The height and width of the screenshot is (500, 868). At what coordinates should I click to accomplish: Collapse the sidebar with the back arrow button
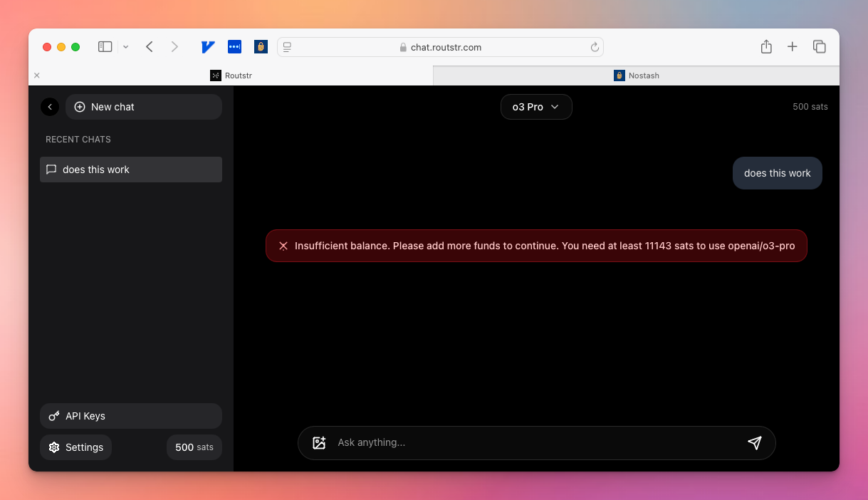coord(50,107)
